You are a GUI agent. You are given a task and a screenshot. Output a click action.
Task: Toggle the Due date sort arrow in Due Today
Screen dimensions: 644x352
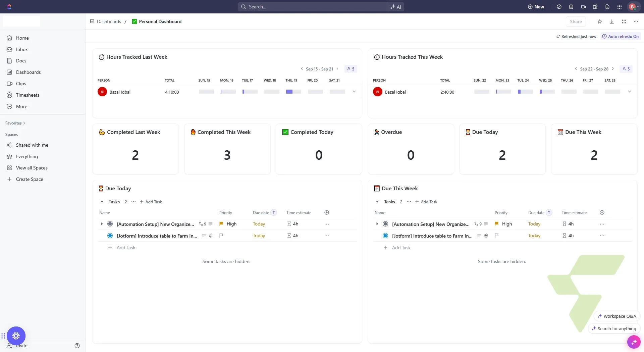pyautogui.click(x=274, y=212)
